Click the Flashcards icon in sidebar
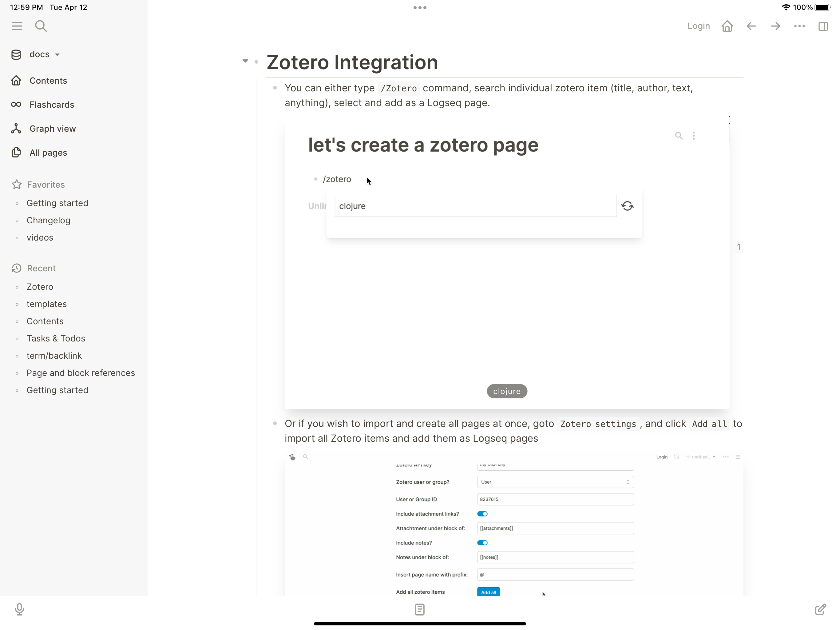The height and width of the screenshot is (630, 840). (16, 105)
